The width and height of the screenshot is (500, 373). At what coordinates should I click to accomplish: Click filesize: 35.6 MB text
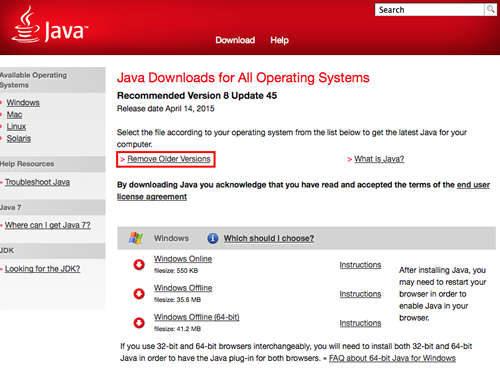(x=177, y=300)
